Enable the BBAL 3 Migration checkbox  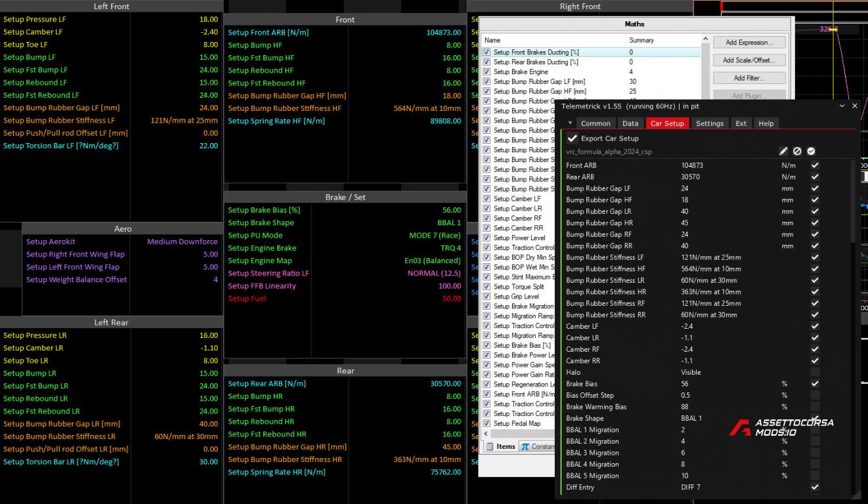point(815,453)
